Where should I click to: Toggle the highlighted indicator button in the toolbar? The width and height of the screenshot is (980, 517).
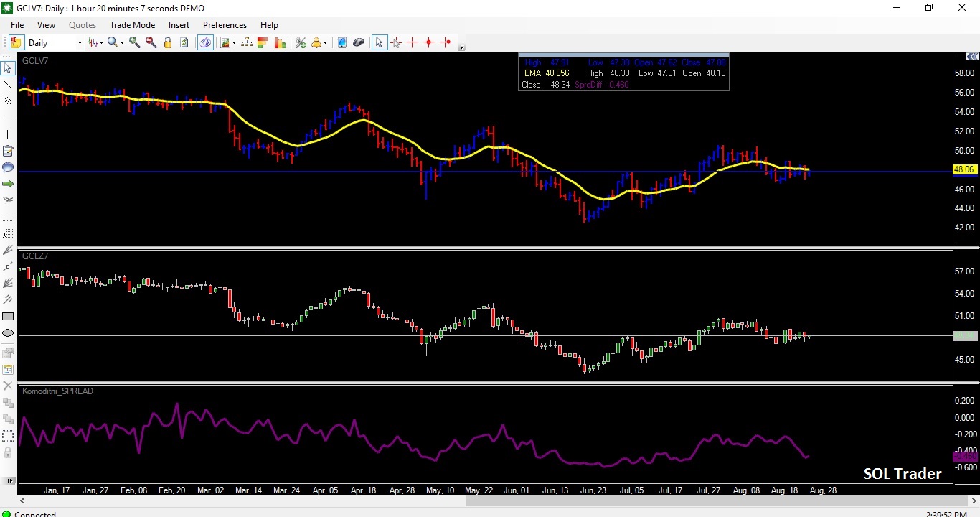[x=205, y=42]
